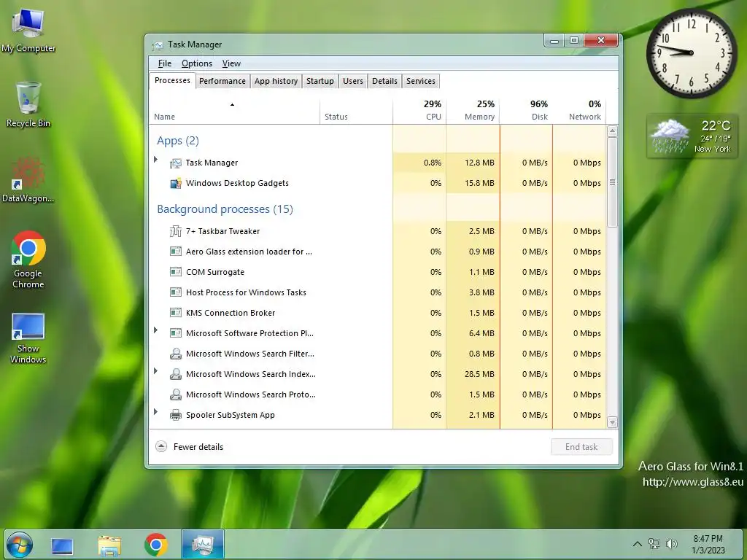Click the '28.5 MB' memory value

pos(479,374)
